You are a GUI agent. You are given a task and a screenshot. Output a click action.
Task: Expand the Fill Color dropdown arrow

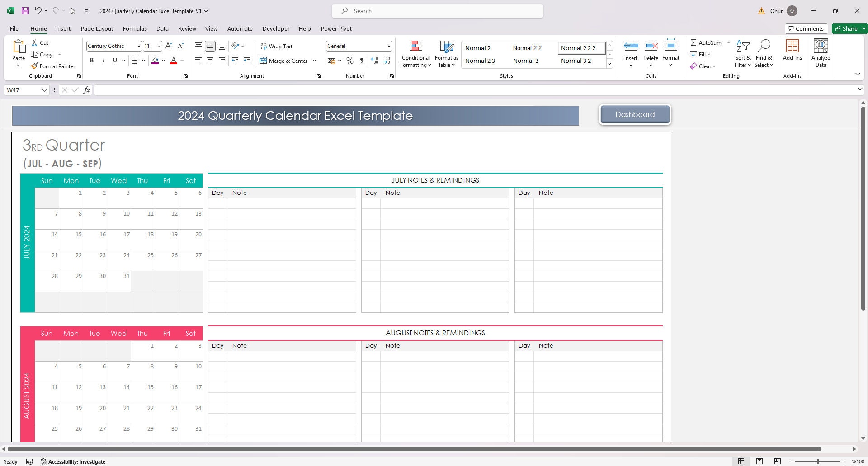pos(163,61)
